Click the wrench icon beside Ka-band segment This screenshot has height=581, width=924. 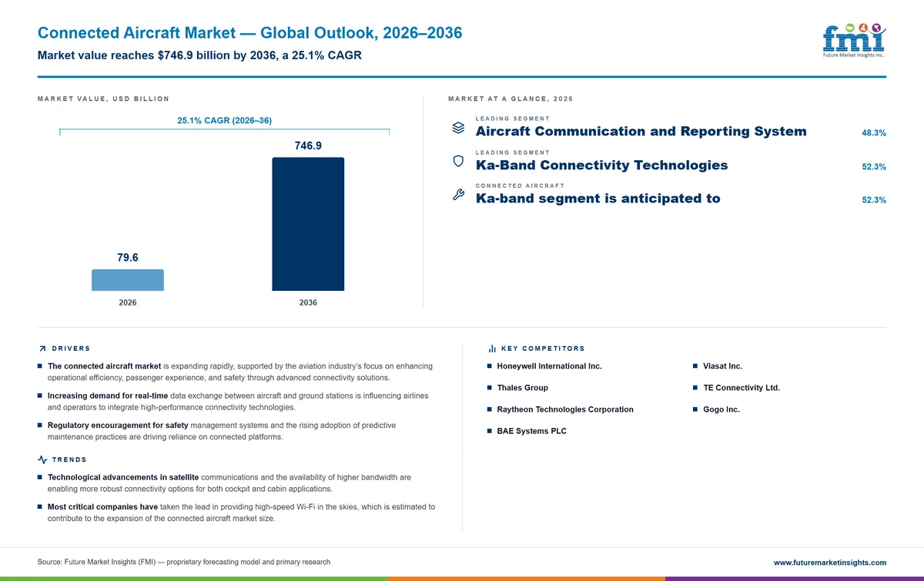[457, 195]
